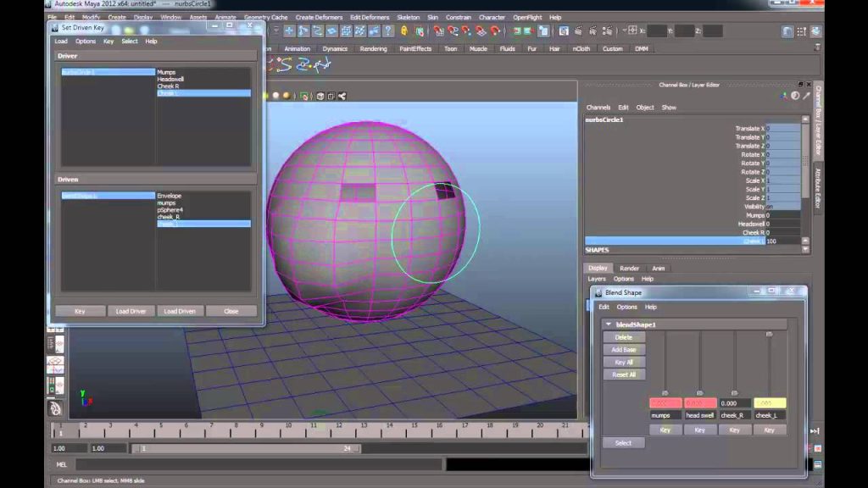
Task: Toggle snap to grids magnet
Action: click(x=440, y=31)
